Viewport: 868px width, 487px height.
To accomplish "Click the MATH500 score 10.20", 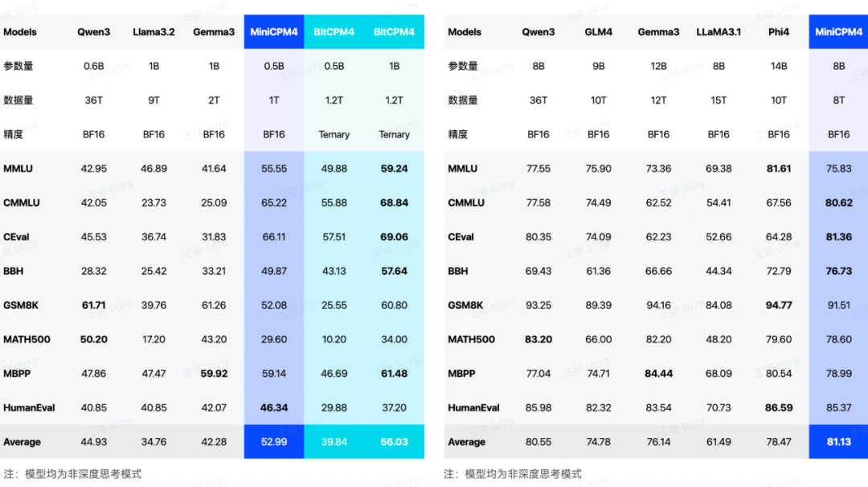I will tap(334, 339).
